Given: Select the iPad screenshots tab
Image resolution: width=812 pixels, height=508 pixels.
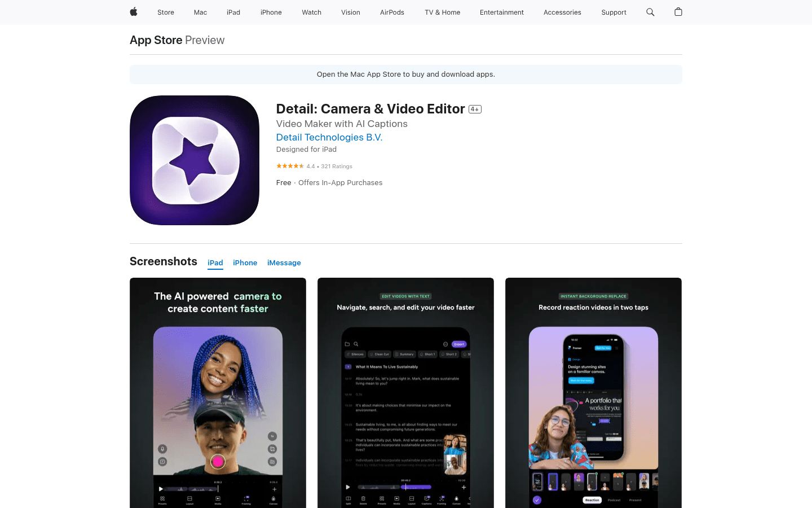Looking at the screenshot, I should (215, 263).
